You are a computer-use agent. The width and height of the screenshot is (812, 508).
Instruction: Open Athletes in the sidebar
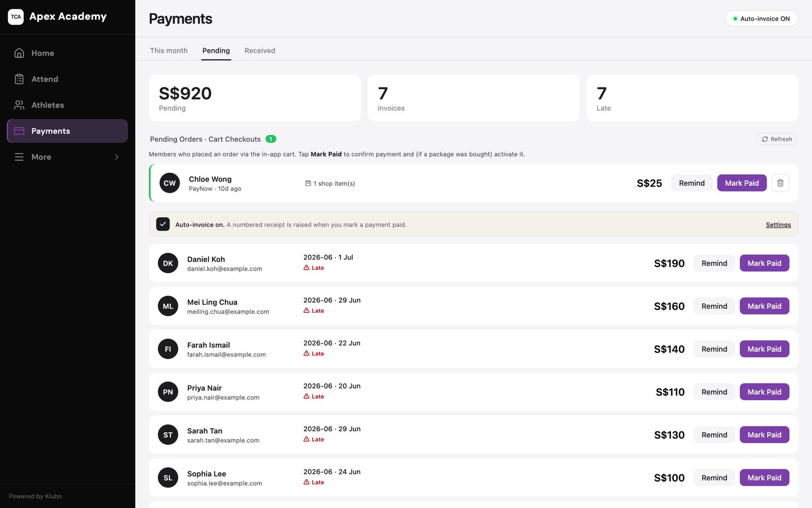[67, 105]
